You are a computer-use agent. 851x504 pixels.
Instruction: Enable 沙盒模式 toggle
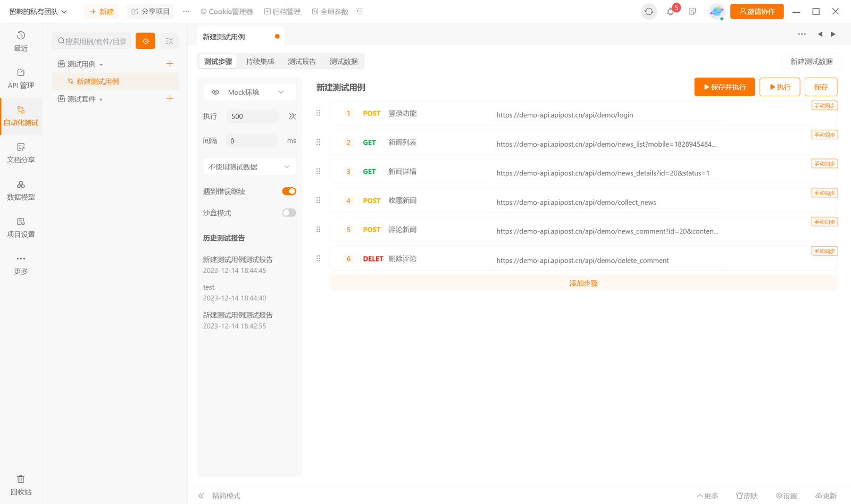(x=289, y=212)
